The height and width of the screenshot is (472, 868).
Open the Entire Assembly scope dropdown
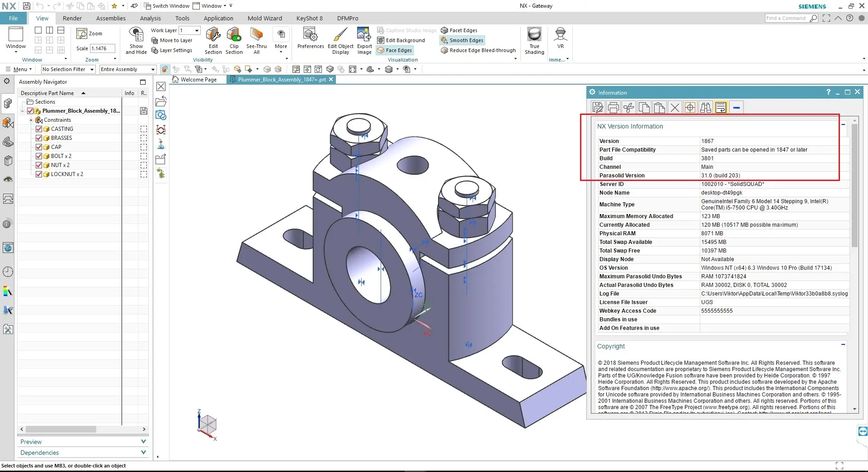153,69
